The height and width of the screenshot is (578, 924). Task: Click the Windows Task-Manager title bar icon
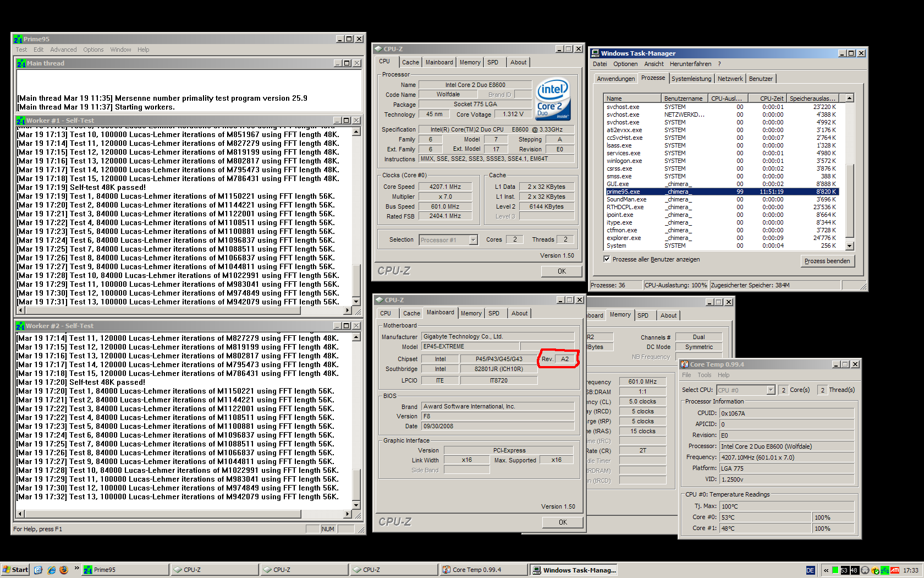pos(595,53)
